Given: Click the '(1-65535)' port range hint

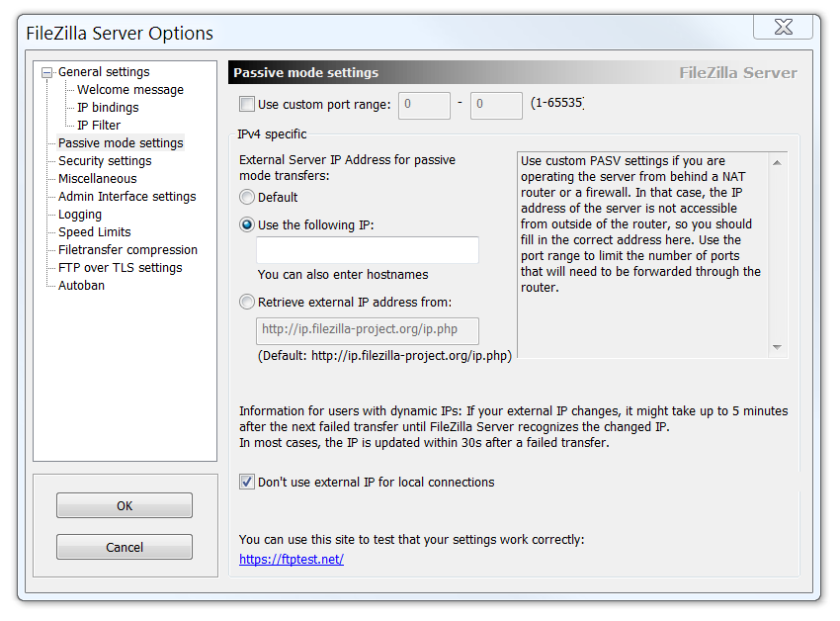Looking at the screenshot, I should tap(557, 103).
